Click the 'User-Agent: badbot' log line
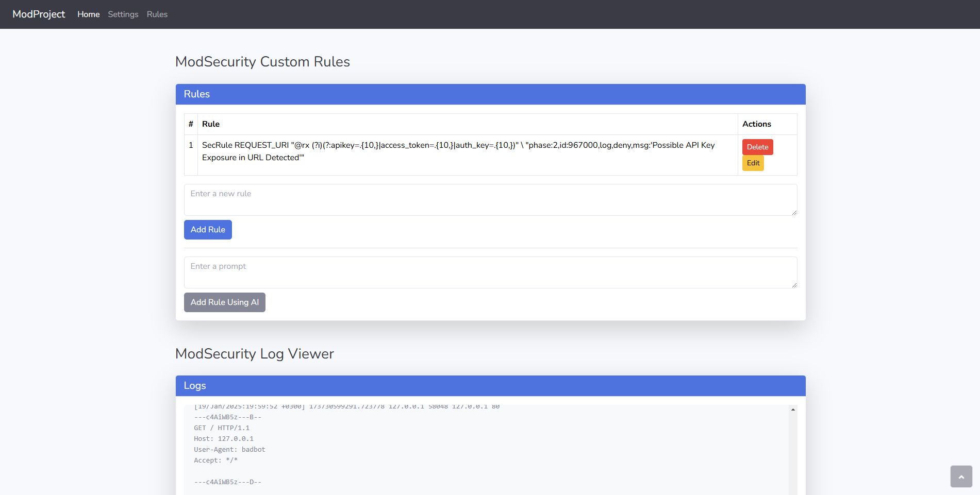Screen dimensions: 980x495 pos(229,450)
